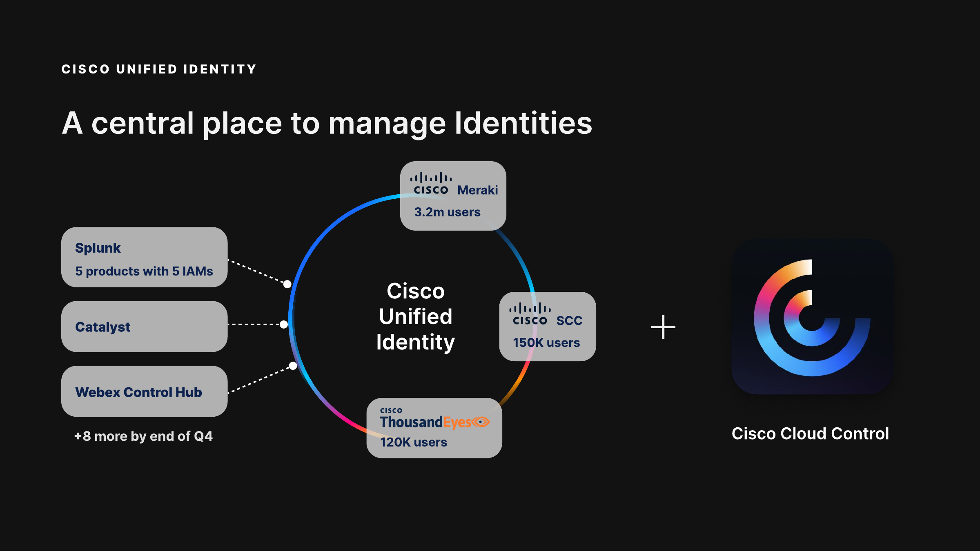Click the Cisco logo in the SCC card

530,314
